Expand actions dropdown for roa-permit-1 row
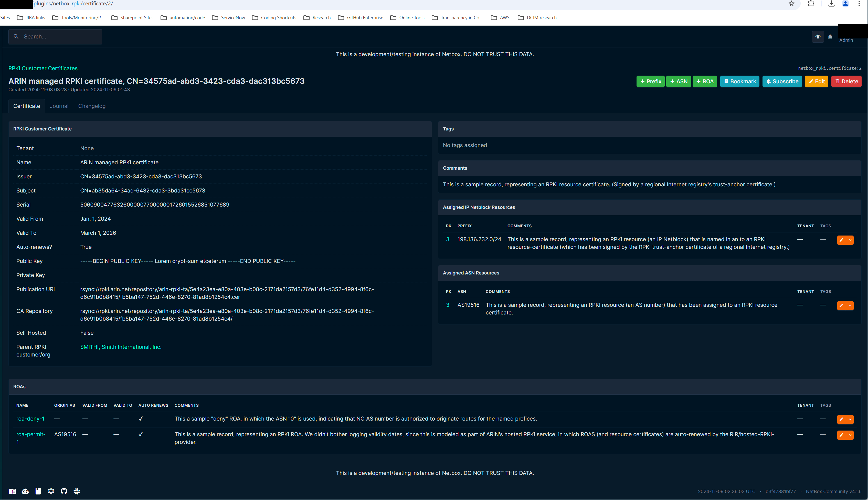 click(x=850, y=435)
